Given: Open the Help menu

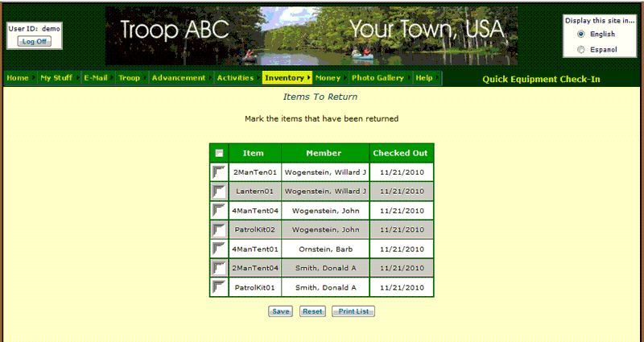Looking at the screenshot, I should point(427,77).
